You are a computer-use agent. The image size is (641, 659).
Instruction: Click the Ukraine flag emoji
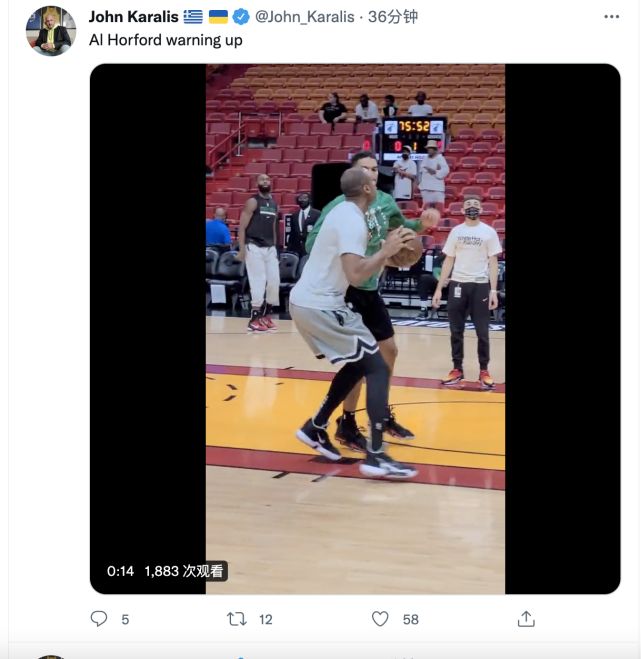[x=218, y=17]
